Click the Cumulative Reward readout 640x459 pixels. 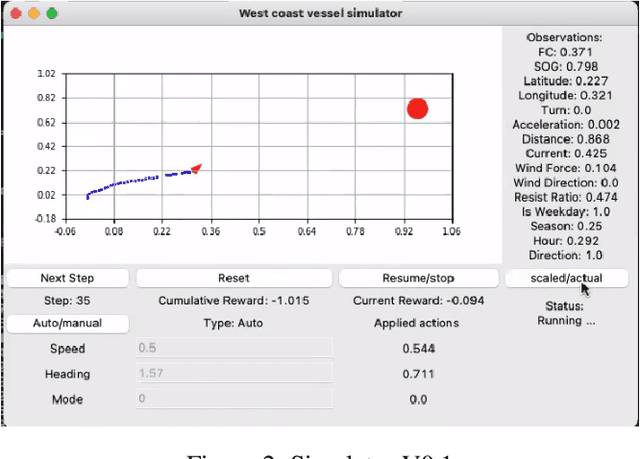coord(233,300)
